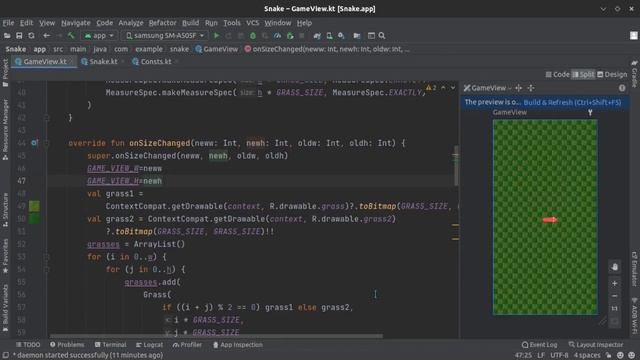640x360 pixels.
Task: Open the GameView preview selector dropdown
Action: [x=488, y=88]
